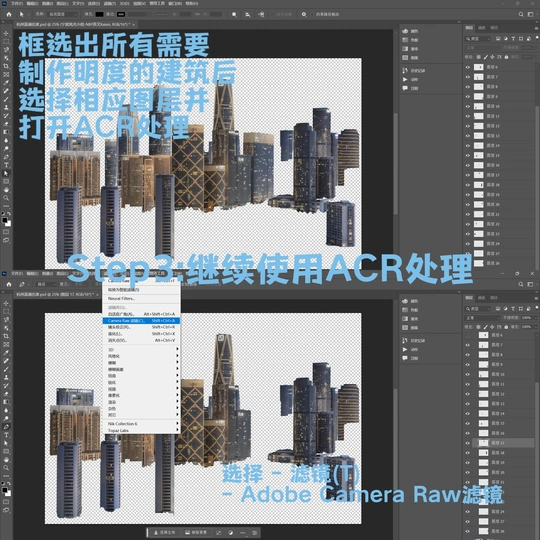This screenshot has width=540, height=540.
Task: Pick Eyedropper tool in upper Photoshop window
Action: [x=6, y=83]
